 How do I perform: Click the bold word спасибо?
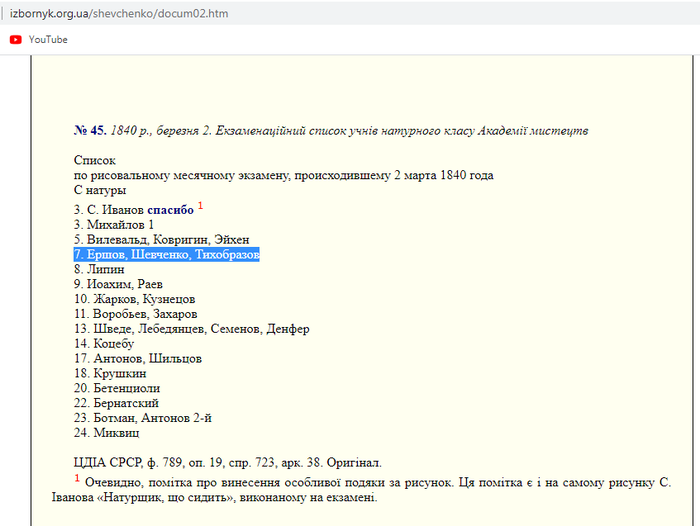(x=170, y=210)
